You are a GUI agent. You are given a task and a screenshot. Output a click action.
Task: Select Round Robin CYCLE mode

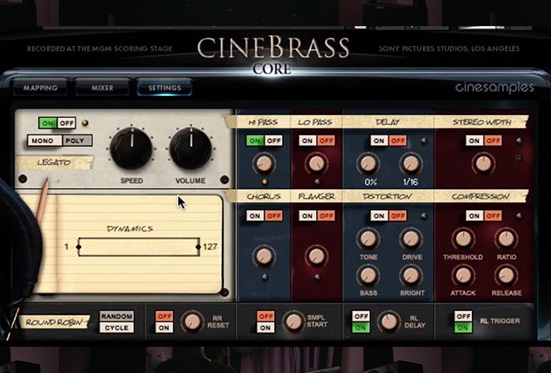(x=117, y=328)
